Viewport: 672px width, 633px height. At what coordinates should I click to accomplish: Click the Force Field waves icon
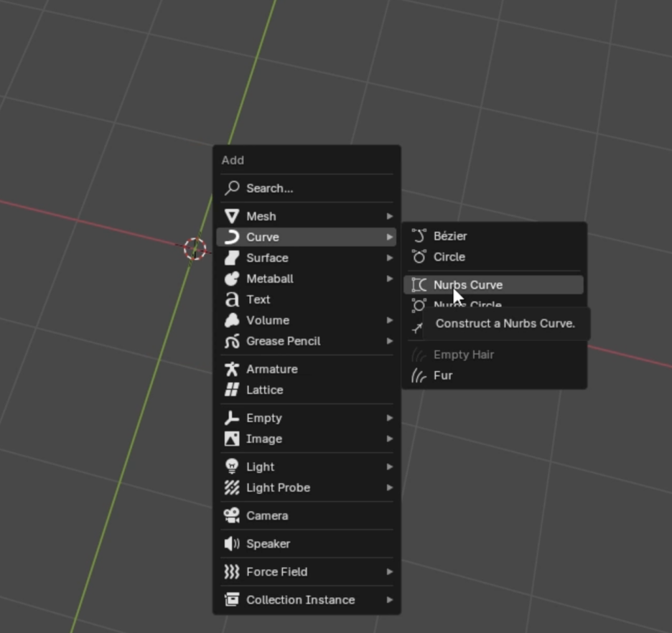[x=232, y=572]
